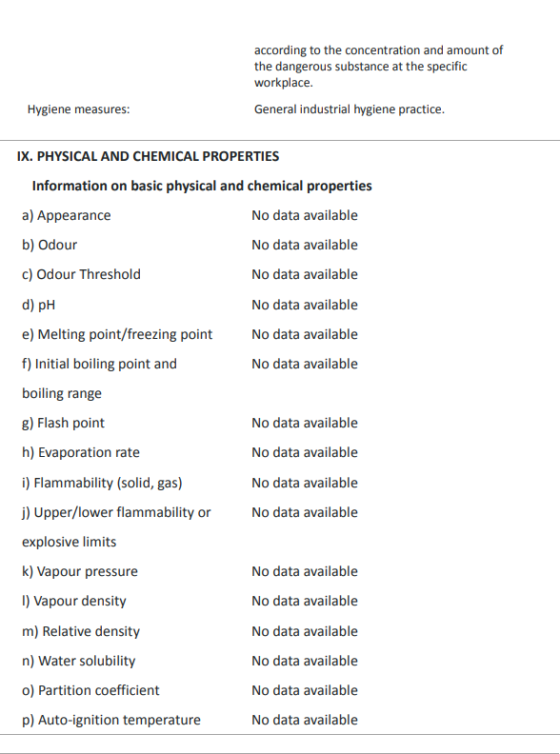Select the 'Information on basic physical and chemical properties' subheading
This screenshot has height=754, width=560.
coord(202,186)
